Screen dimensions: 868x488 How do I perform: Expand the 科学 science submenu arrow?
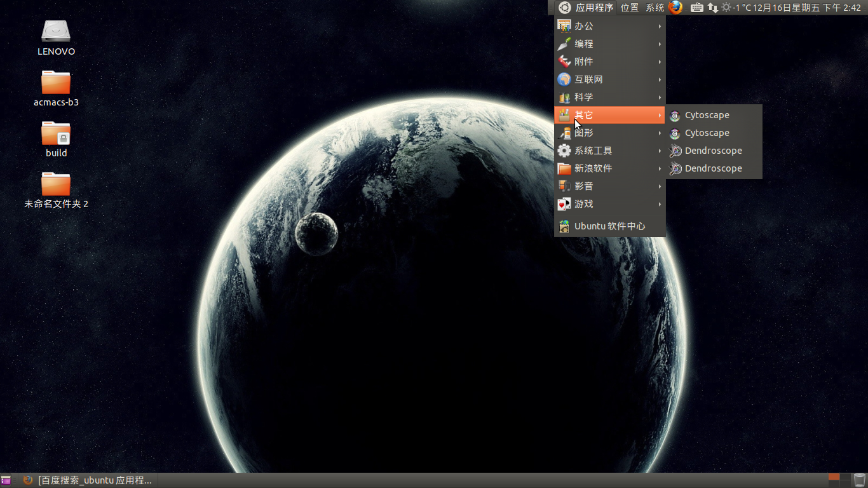click(660, 97)
